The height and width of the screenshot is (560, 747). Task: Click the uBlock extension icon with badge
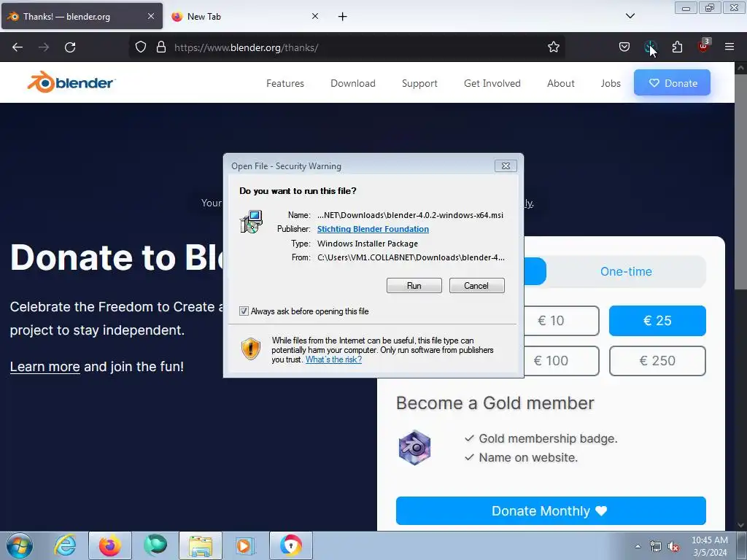tap(704, 46)
